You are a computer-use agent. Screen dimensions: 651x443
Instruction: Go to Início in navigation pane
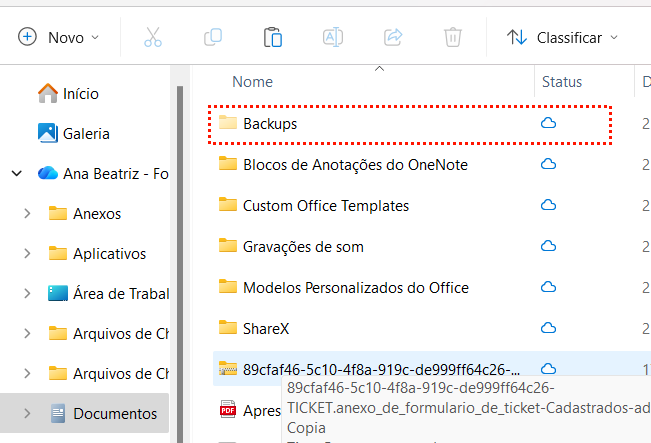click(80, 93)
